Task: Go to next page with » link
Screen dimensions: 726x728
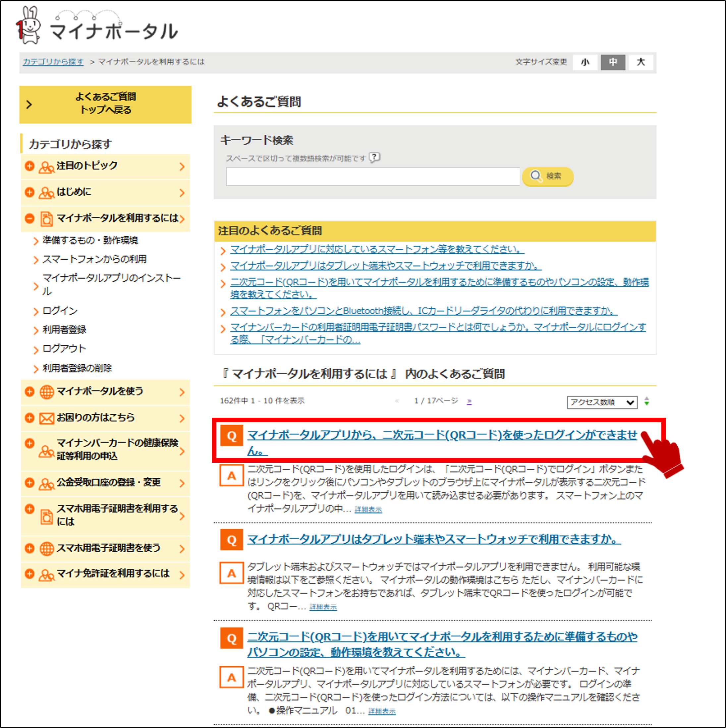Action: coord(469,401)
